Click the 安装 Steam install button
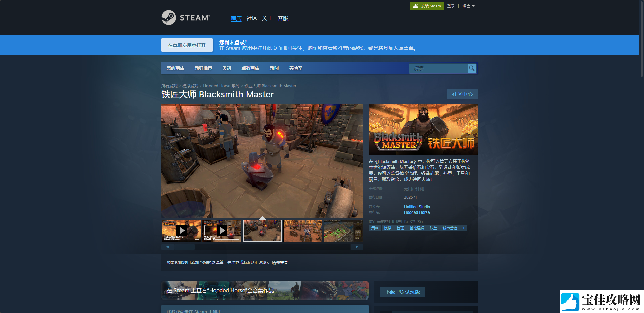This screenshot has width=644, height=313. (x=426, y=6)
